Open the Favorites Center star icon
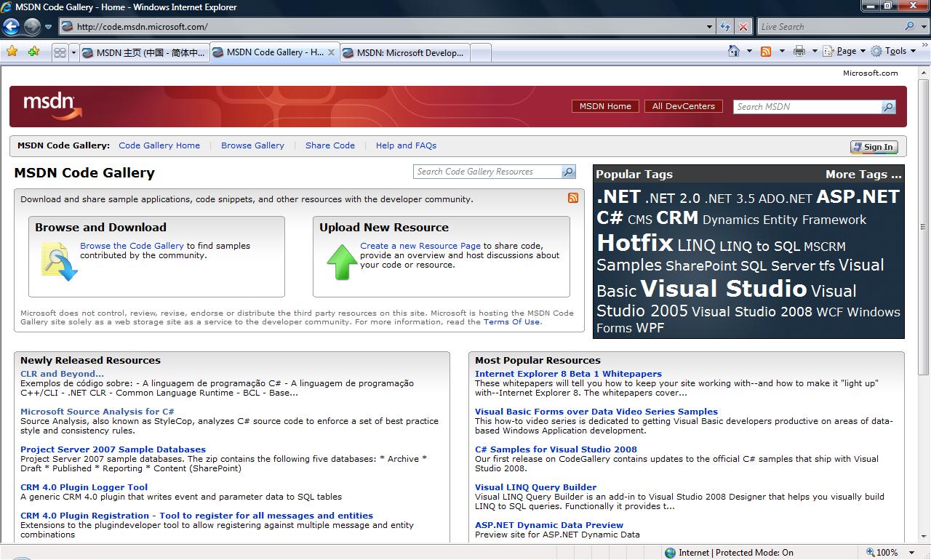Image resolution: width=931 pixels, height=560 pixels. pyautogui.click(x=12, y=52)
